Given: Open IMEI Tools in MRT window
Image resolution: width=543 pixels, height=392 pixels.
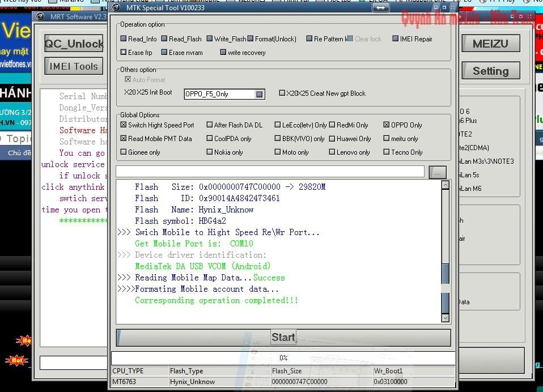Looking at the screenshot, I should [x=74, y=66].
